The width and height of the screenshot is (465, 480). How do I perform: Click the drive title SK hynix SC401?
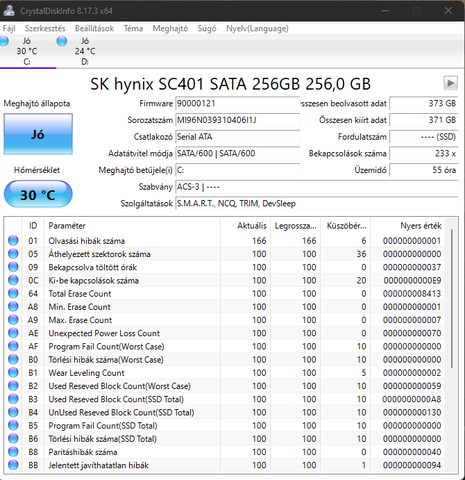click(x=230, y=84)
